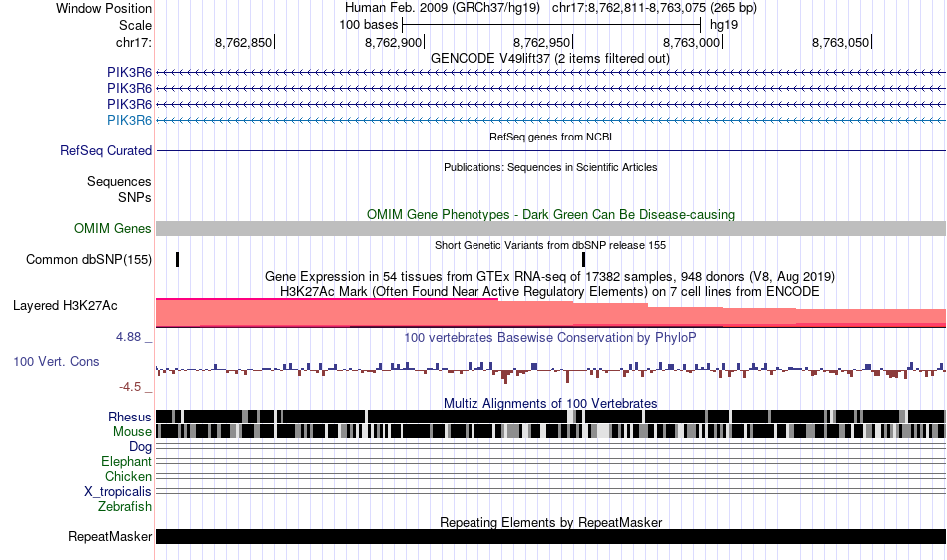Open Repeating Elements by RepeatMasker title
The width and height of the screenshot is (947, 560).
[550, 522]
